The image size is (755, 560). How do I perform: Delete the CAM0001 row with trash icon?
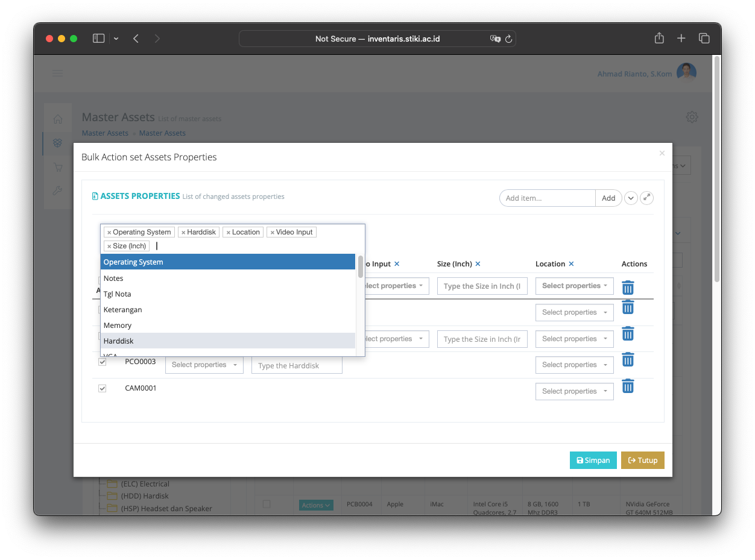pyautogui.click(x=628, y=386)
